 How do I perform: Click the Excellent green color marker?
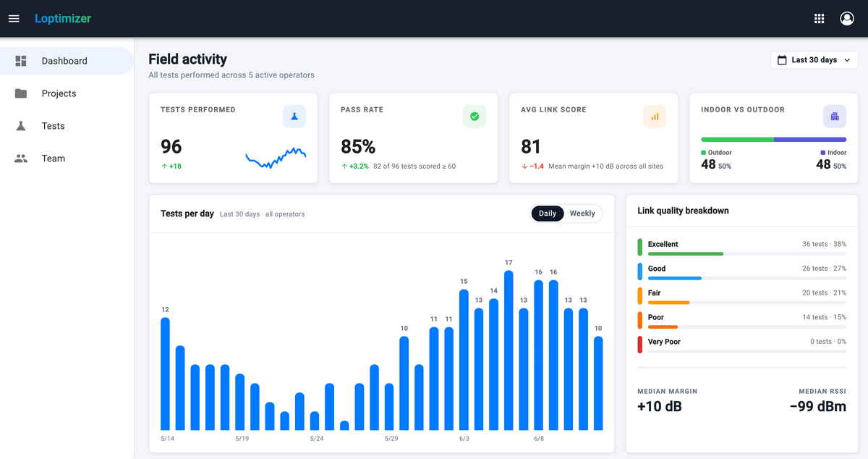click(x=640, y=248)
